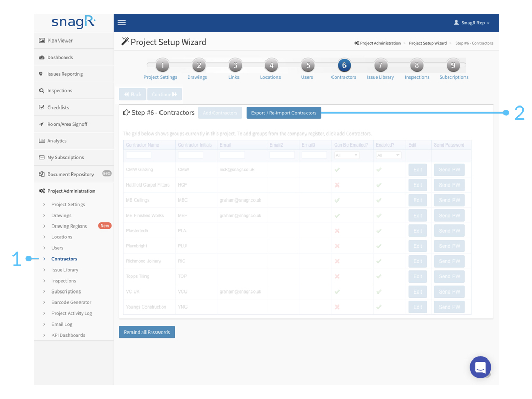This screenshot has height=399, width=532.
Task: Go to wizard step 7 circle
Action: click(x=381, y=65)
